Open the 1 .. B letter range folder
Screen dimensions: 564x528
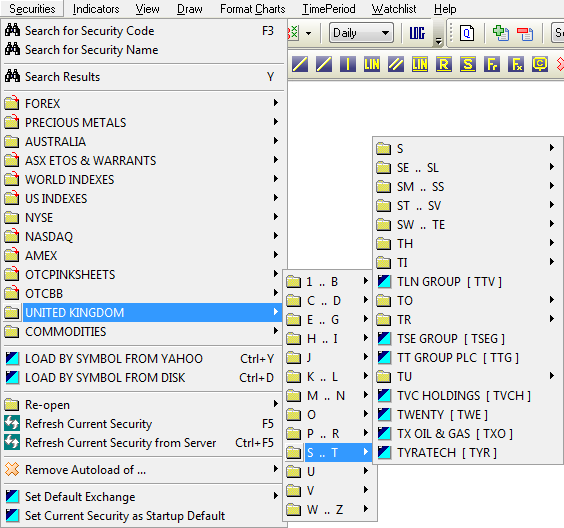click(329, 282)
